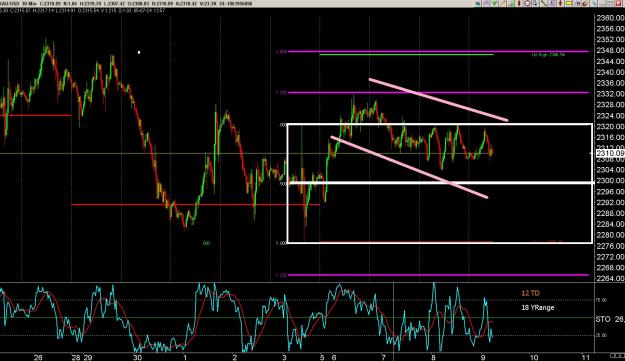Select the long red horizontal line near 2291
Screen dimensions: 625x361
(x=195, y=205)
